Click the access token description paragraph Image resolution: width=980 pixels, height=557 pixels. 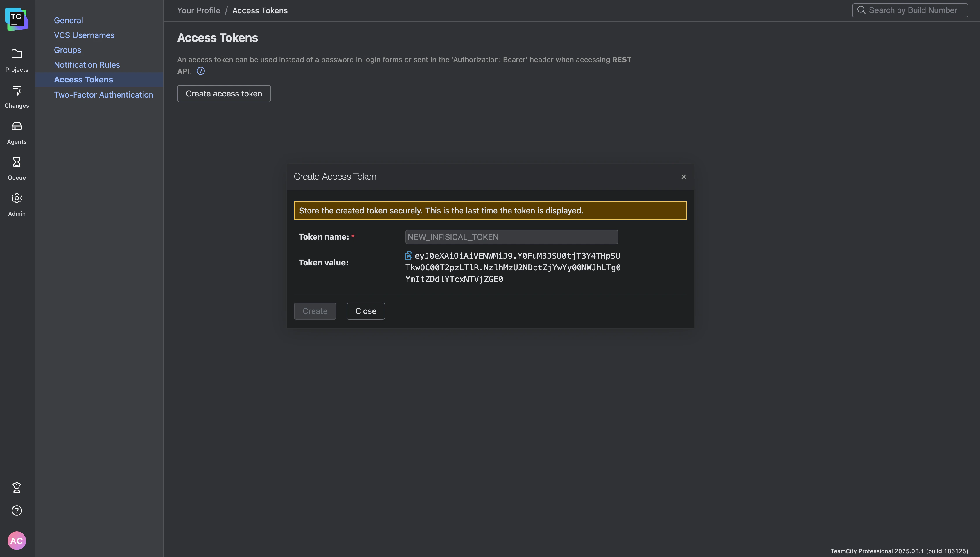click(x=404, y=65)
